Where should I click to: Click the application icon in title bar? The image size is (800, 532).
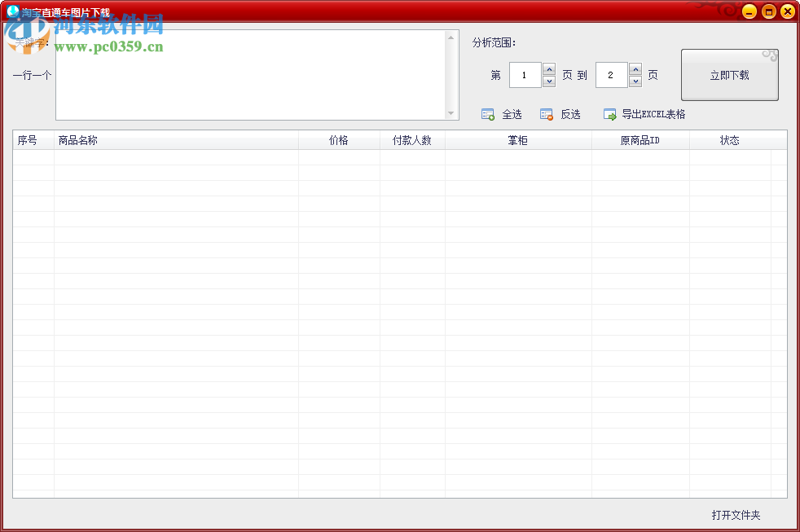(x=13, y=11)
